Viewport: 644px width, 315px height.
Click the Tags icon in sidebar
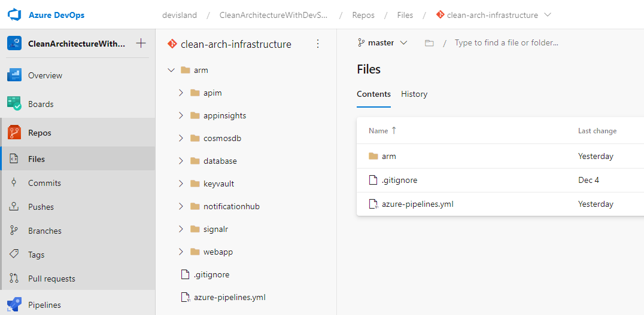[x=14, y=255]
